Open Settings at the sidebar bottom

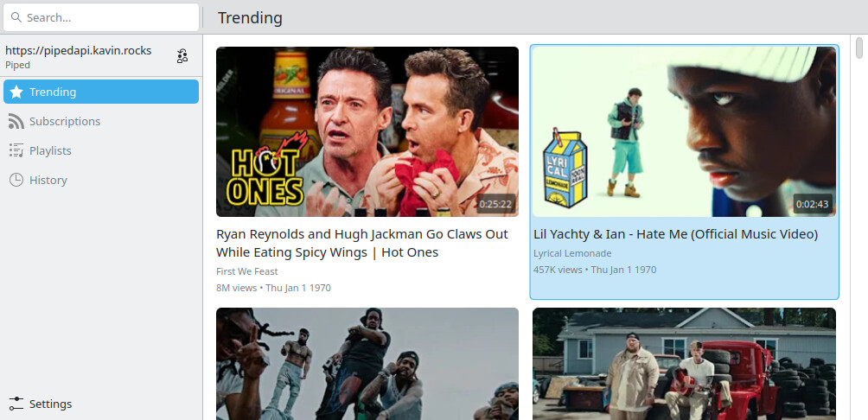101,404
